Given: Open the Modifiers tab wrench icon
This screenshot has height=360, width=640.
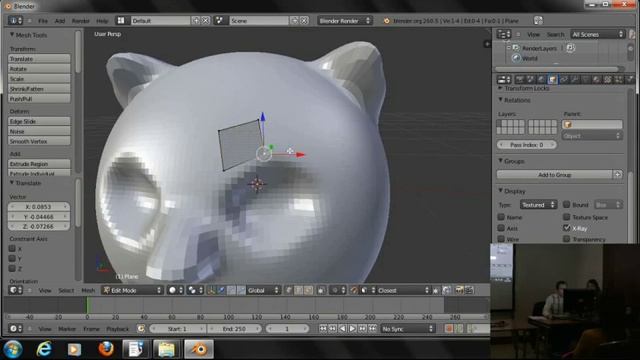Looking at the screenshot, I should click(x=575, y=79).
